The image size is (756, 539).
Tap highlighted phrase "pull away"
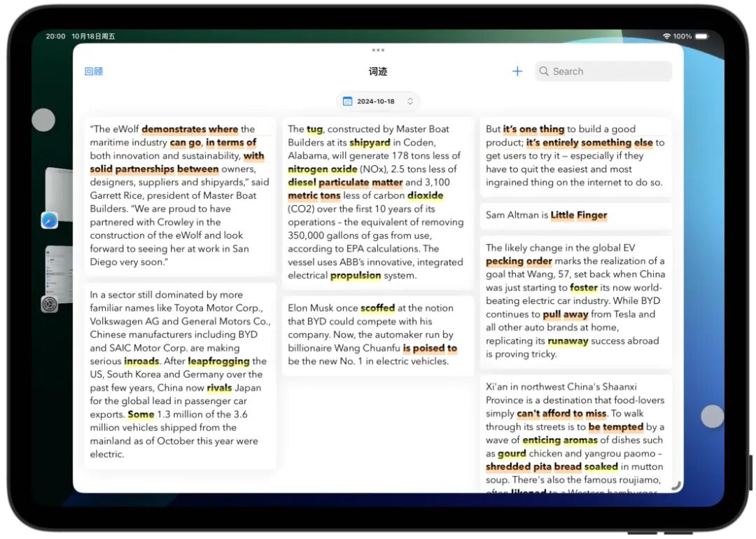(x=565, y=314)
